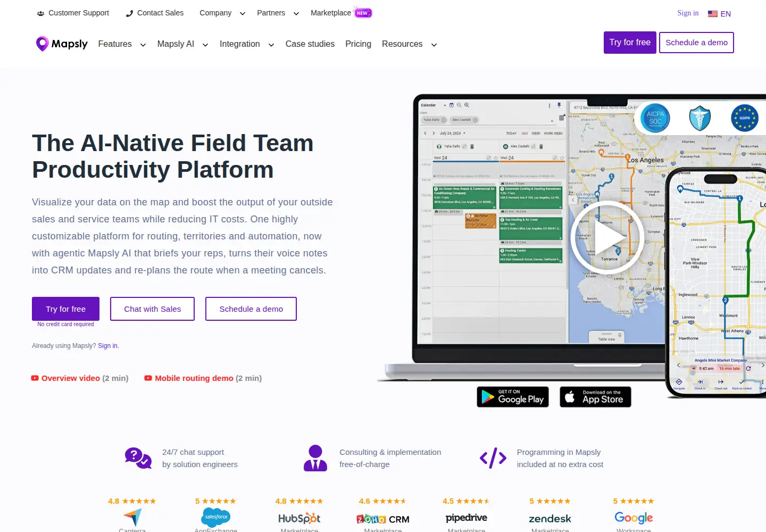766x532 pixels.
Task: Play the hero video
Action: [x=607, y=238]
